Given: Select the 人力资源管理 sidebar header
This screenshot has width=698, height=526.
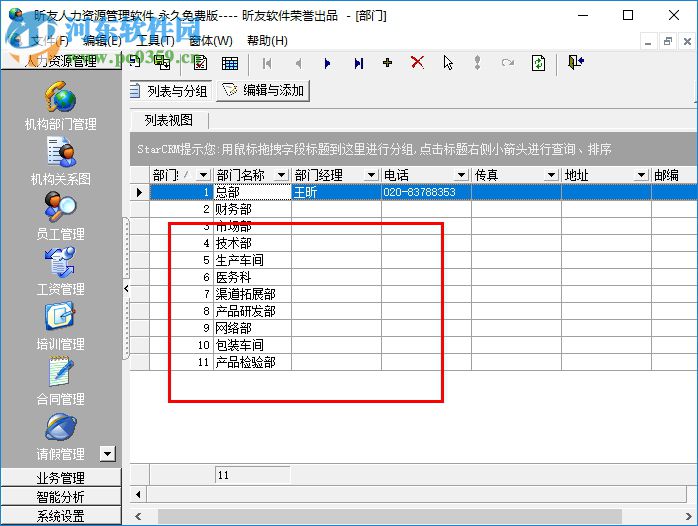Looking at the screenshot, I should pyautogui.click(x=61, y=61).
